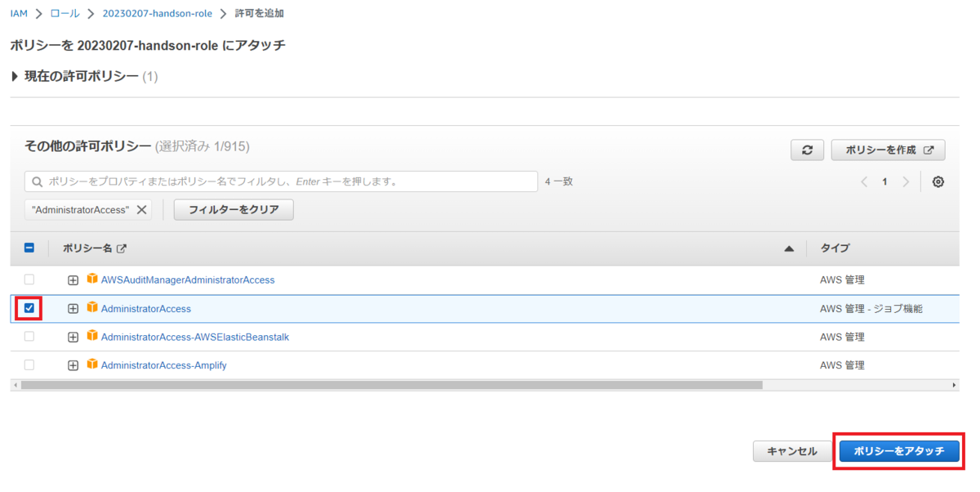Screen dimensions: 980x492
Task: Expand details of AWSAuditManagerAdministratorAccess row
Action: (x=73, y=280)
